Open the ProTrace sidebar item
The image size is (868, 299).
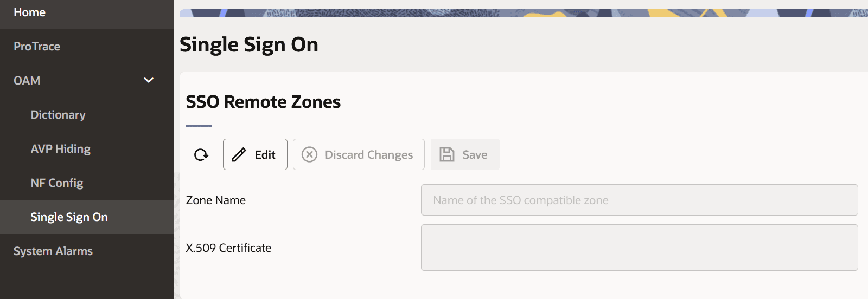(37, 47)
